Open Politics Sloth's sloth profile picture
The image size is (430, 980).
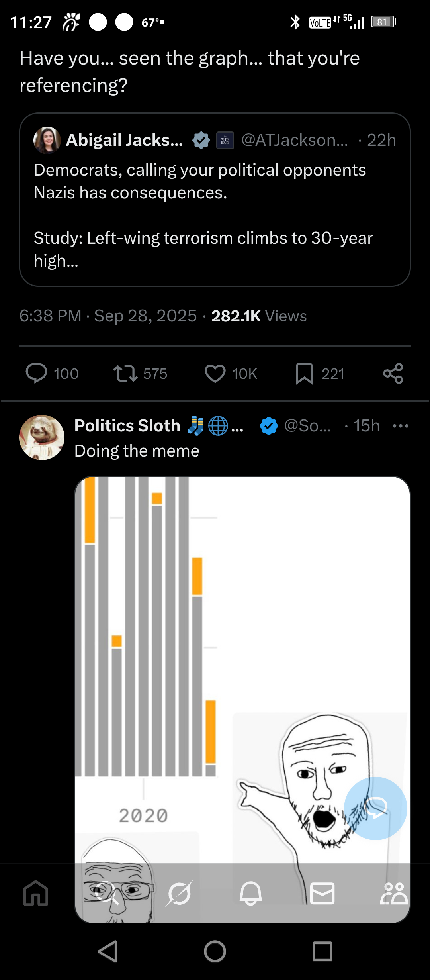coord(42,437)
